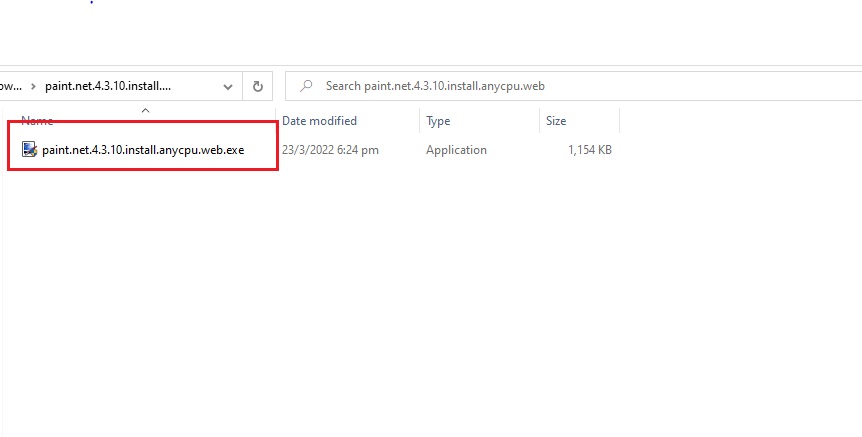Click the Application type cell
The width and height of the screenshot is (862, 437).
point(456,150)
